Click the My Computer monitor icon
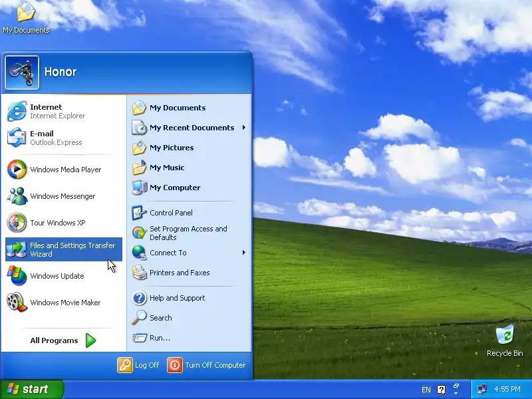This screenshot has width=532, height=399. point(139,188)
